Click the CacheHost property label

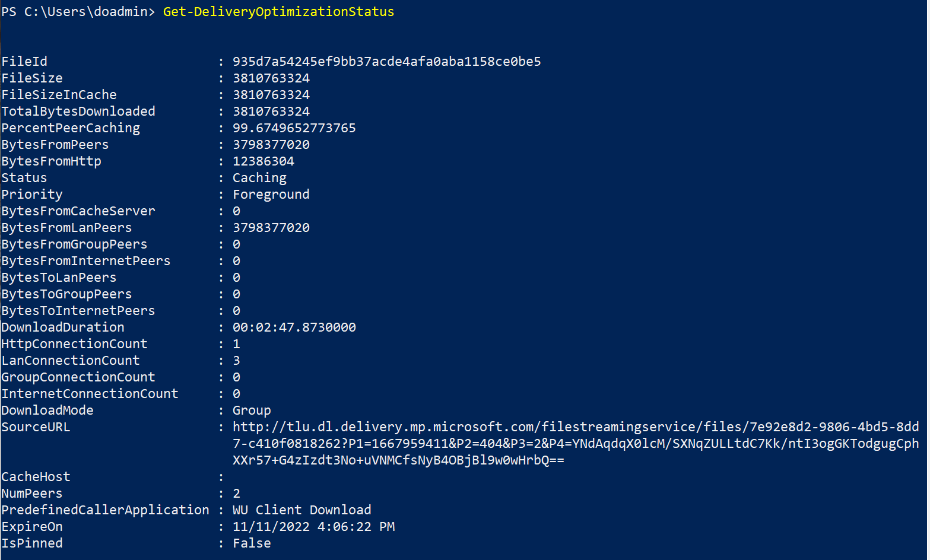[36, 477]
